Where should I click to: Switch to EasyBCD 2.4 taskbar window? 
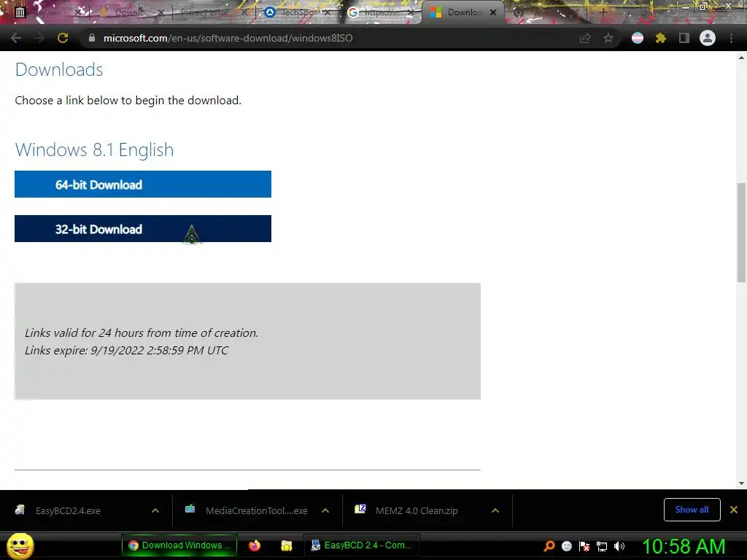tap(362, 545)
